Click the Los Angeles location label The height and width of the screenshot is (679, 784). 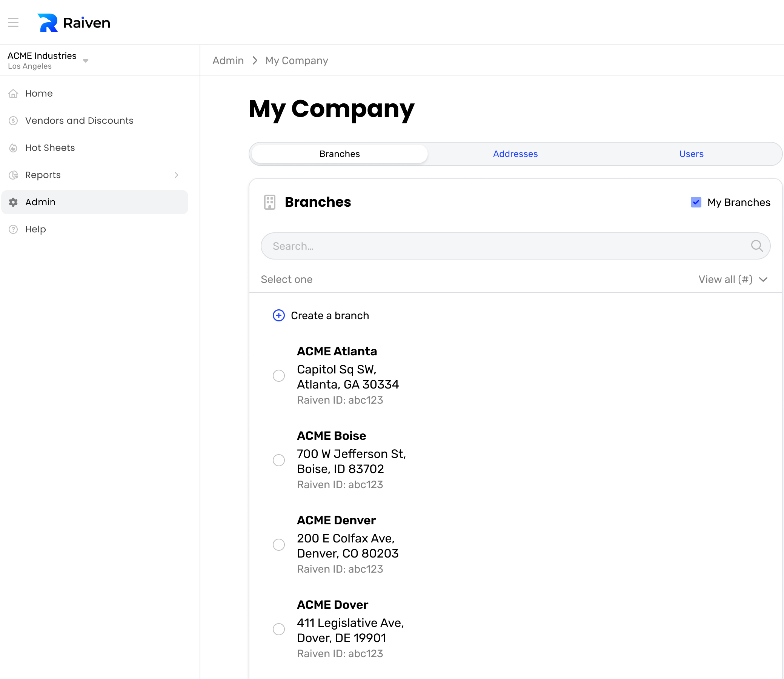click(29, 66)
